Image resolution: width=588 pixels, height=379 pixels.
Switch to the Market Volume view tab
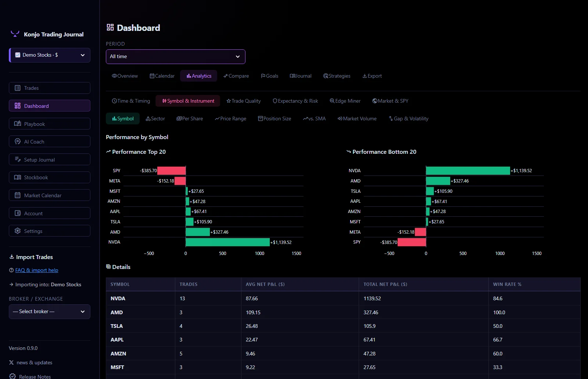[x=357, y=118]
